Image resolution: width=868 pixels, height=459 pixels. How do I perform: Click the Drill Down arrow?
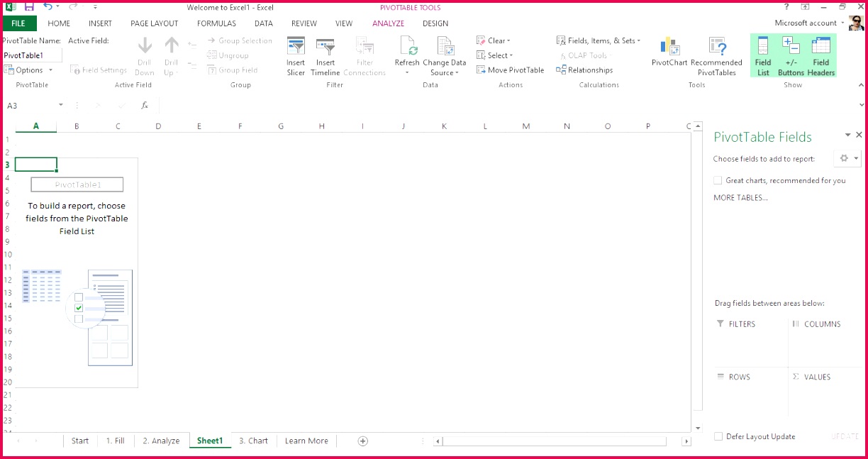coord(145,57)
